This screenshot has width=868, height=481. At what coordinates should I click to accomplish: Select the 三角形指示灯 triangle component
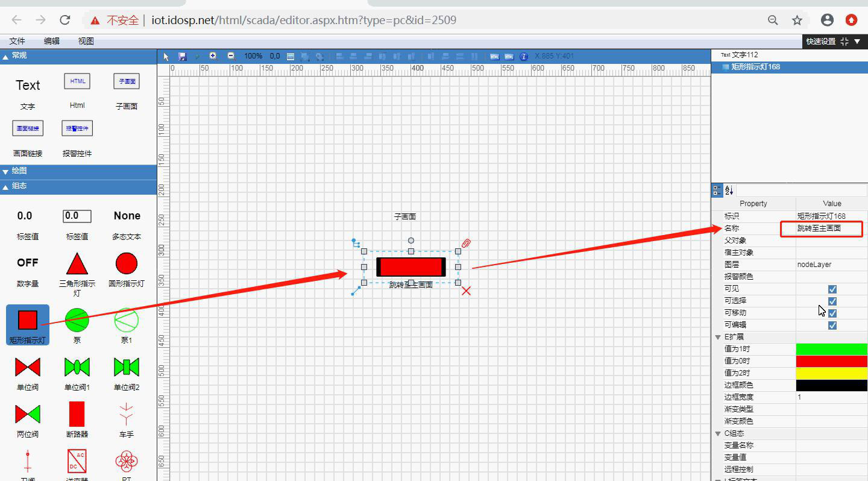click(x=77, y=264)
